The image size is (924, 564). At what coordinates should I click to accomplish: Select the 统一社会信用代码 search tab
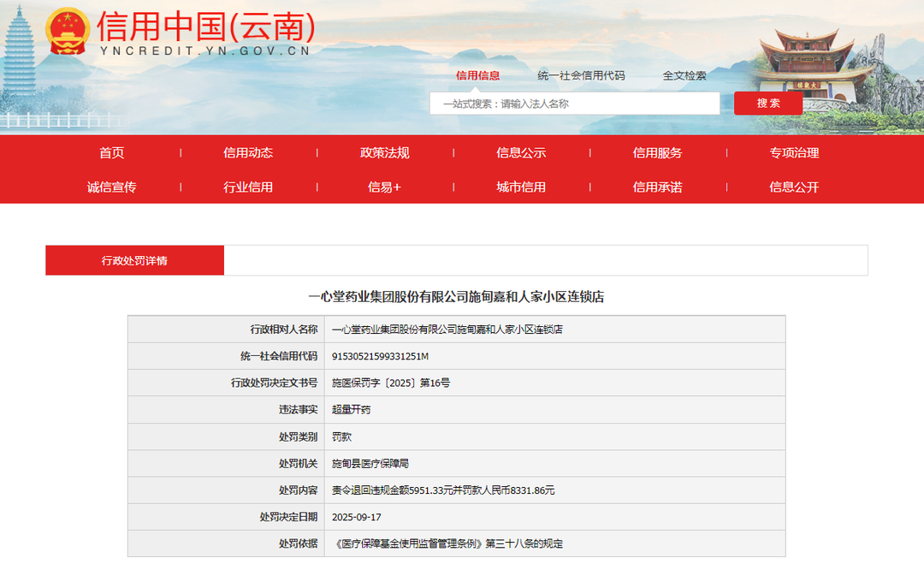[581, 75]
